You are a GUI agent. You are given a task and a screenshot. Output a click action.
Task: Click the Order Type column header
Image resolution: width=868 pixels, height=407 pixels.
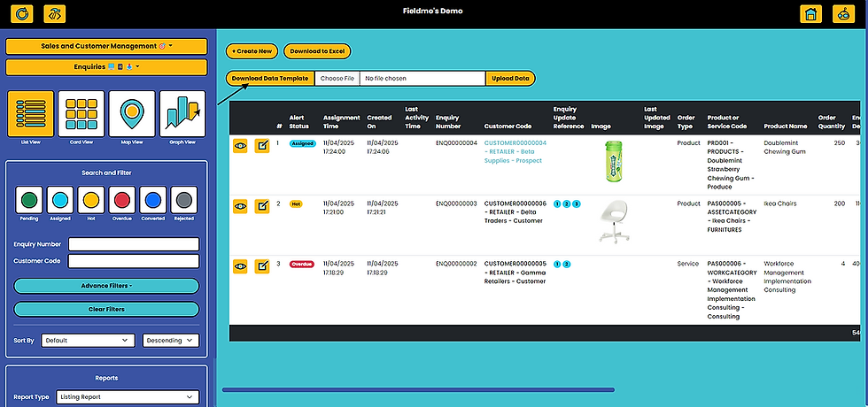point(686,122)
